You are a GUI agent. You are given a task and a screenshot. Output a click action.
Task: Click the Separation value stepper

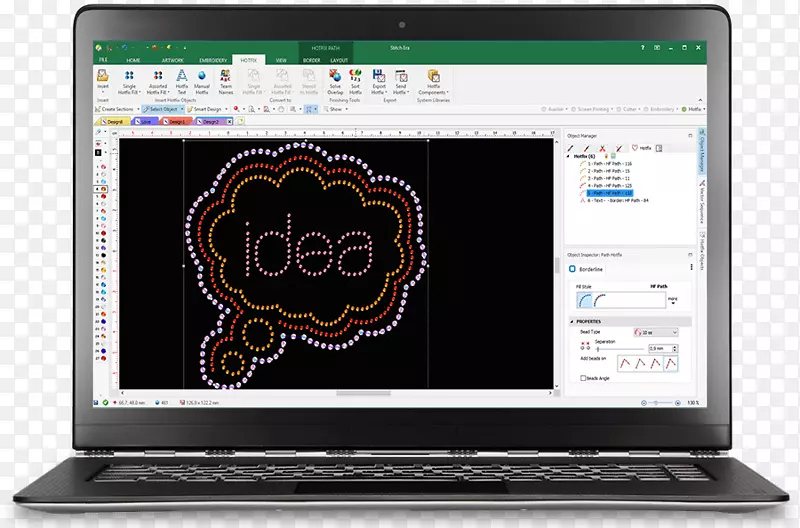click(675, 348)
